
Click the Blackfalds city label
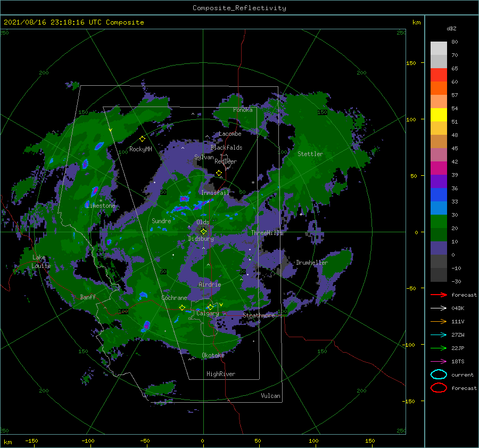tap(226, 148)
